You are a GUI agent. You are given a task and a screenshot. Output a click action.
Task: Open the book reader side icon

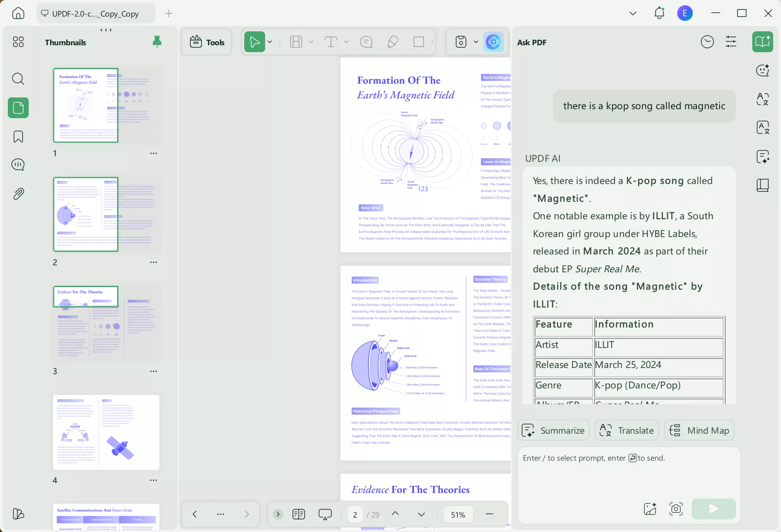point(763,186)
